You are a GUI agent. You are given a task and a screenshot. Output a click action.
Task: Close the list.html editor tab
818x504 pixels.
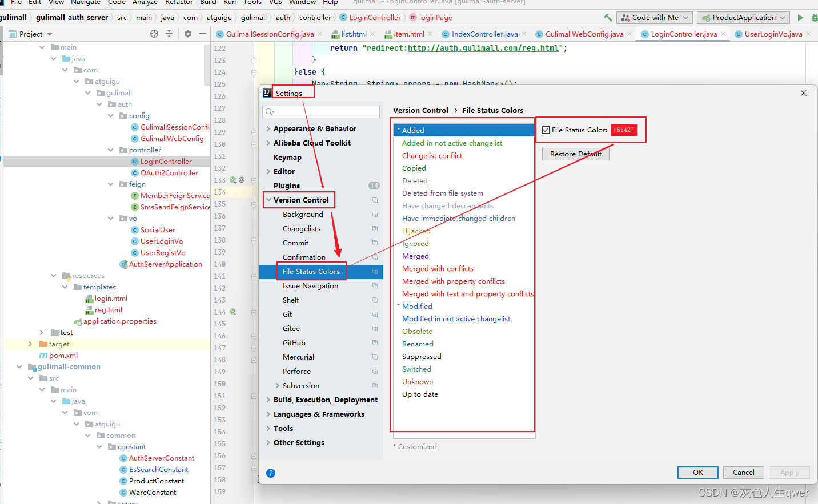(372, 34)
